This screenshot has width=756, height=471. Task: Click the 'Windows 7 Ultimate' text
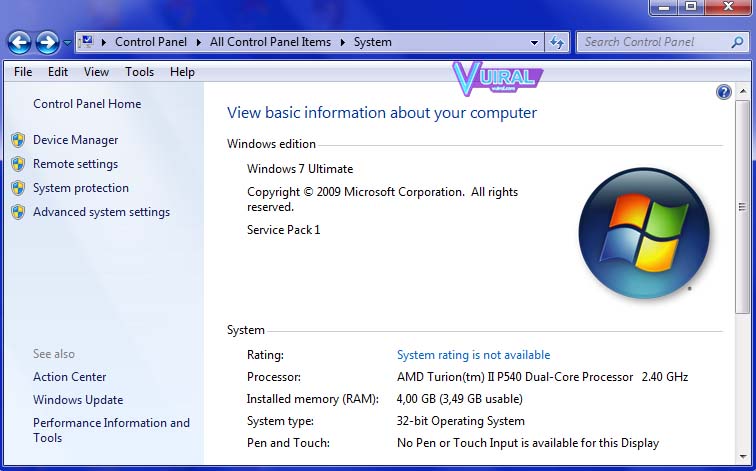coord(300,169)
